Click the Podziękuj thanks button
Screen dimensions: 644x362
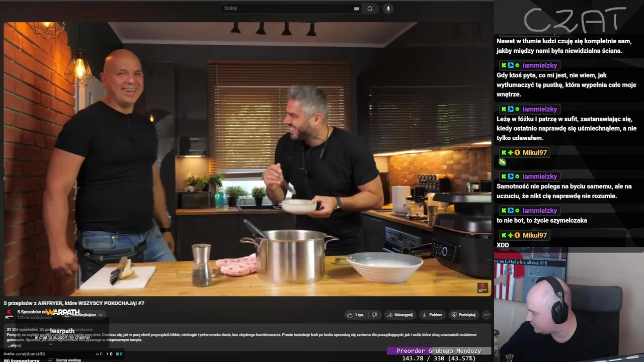463,315
